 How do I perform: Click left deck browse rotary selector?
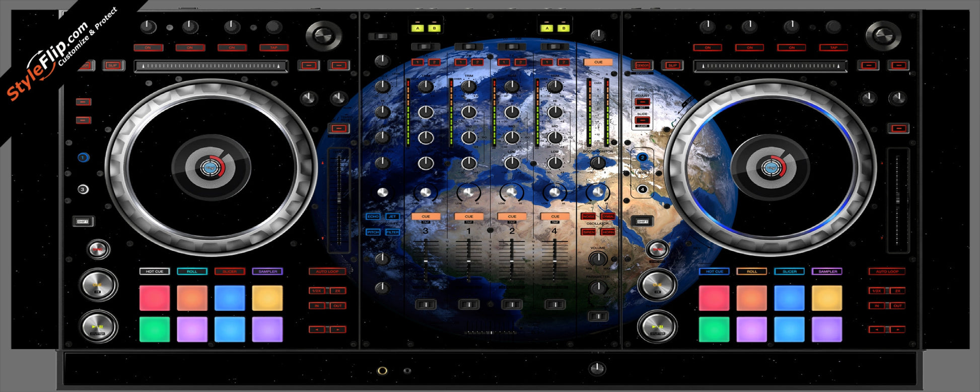tap(323, 35)
